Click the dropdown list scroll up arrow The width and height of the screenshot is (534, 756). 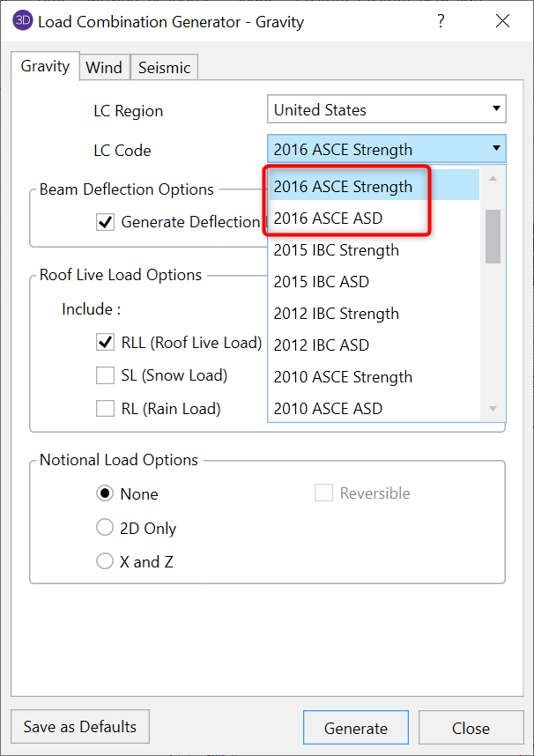[493, 178]
